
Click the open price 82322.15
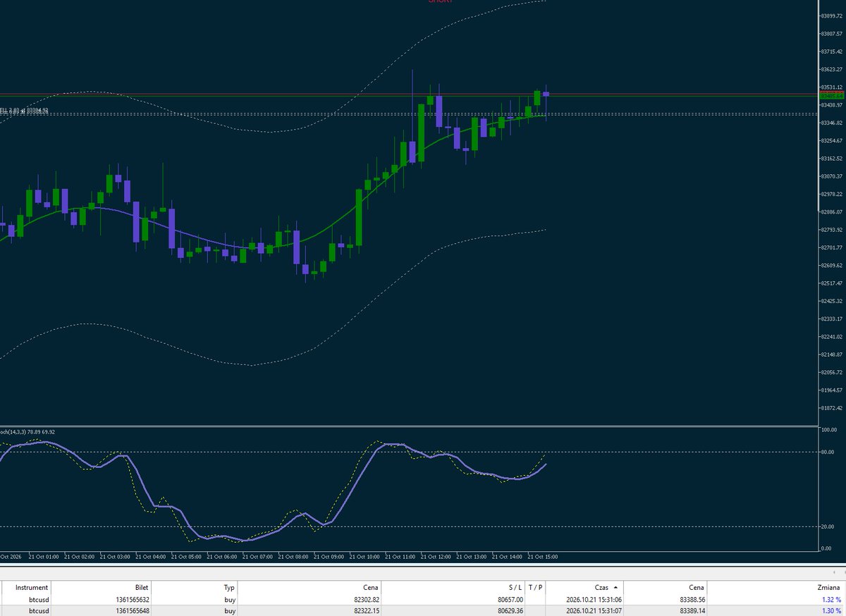tap(367, 610)
